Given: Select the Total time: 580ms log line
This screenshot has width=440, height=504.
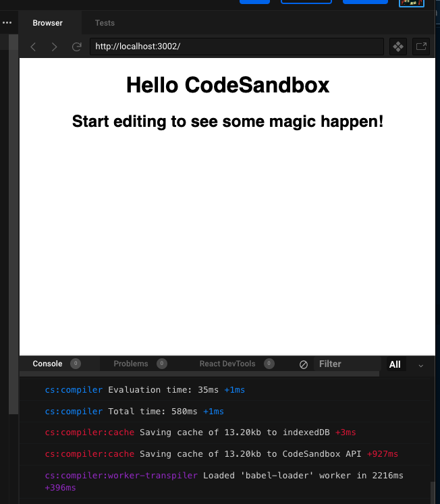Looking at the screenshot, I should [x=225, y=412].
